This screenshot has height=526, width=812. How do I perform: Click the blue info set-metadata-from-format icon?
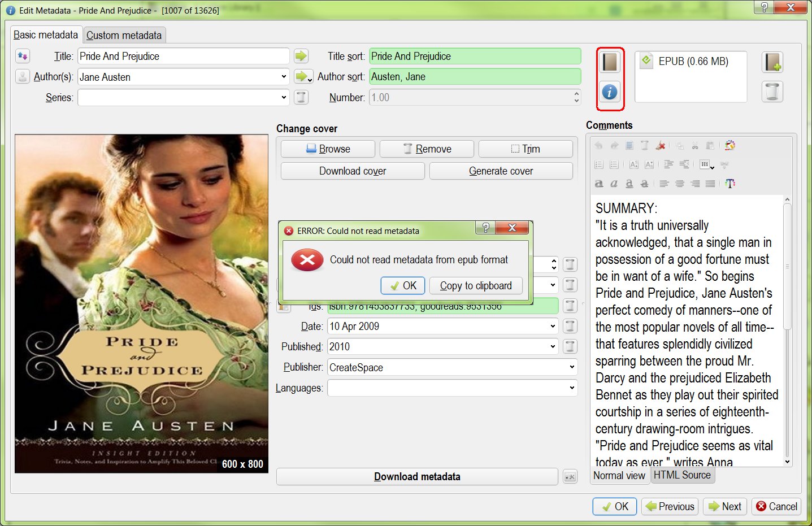(610, 92)
